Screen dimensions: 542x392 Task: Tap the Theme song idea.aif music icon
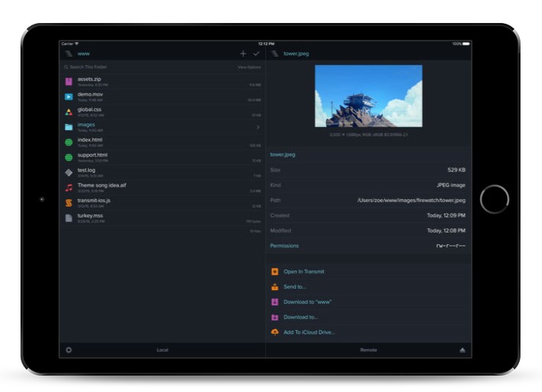pyautogui.click(x=69, y=188)
